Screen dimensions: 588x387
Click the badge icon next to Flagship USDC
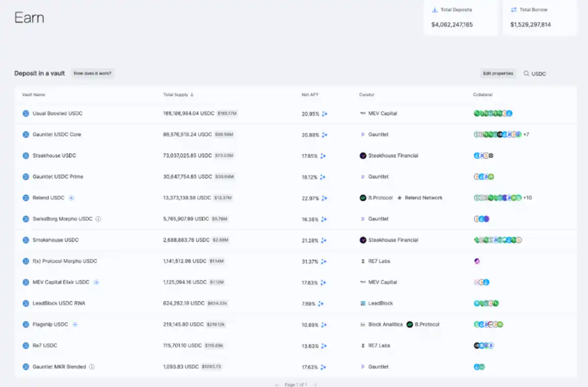pos(75,325)
